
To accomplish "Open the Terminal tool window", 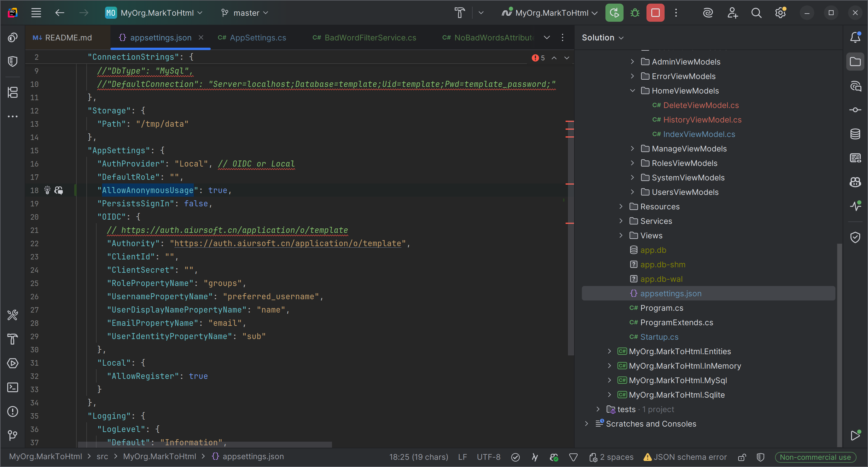I will 12,387.
